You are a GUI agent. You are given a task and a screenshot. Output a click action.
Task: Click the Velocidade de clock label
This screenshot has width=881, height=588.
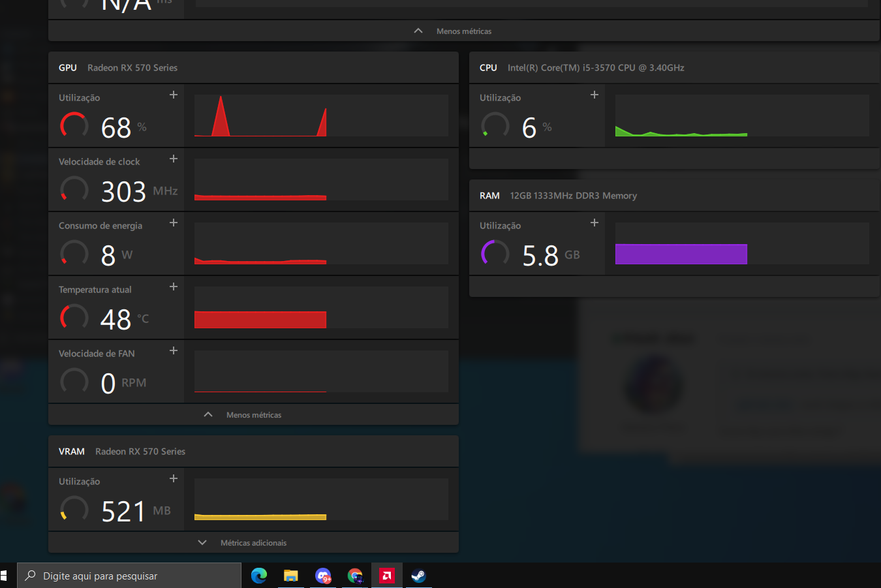pyautogui.click(x=99, y=162)
